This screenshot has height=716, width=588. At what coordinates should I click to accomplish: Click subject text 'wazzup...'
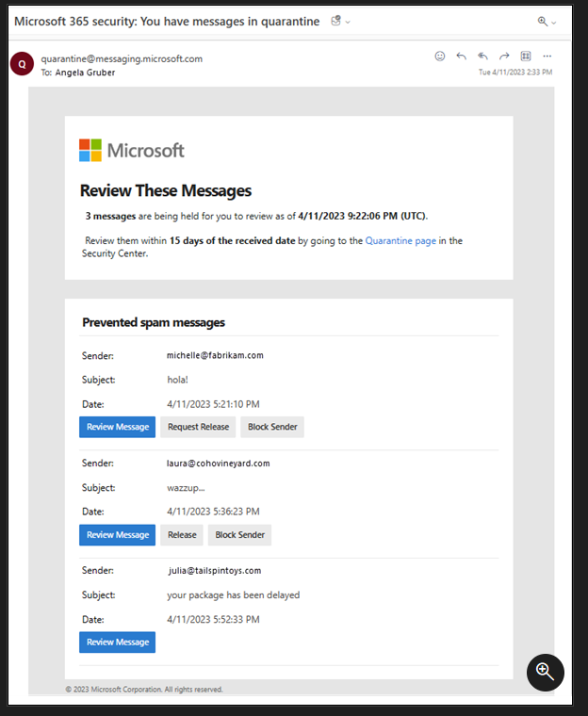coord(186,488)
